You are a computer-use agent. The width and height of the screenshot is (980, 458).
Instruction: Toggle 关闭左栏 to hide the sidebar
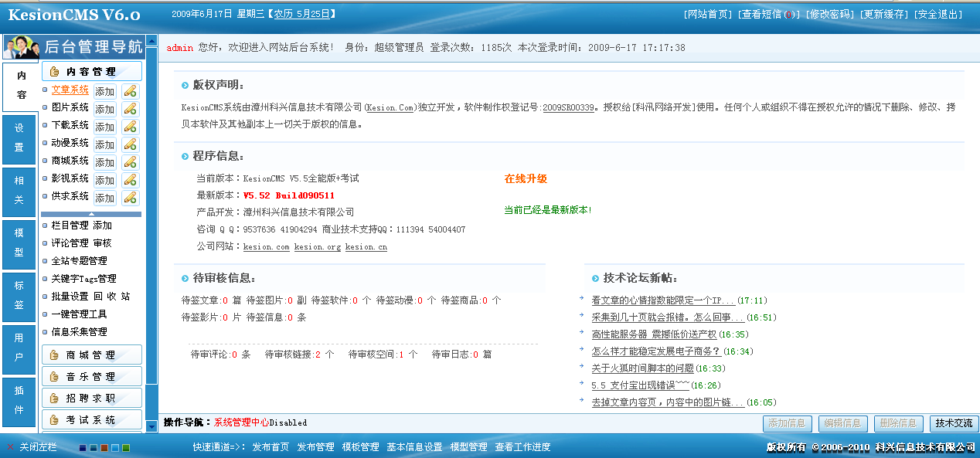[38, 446]
